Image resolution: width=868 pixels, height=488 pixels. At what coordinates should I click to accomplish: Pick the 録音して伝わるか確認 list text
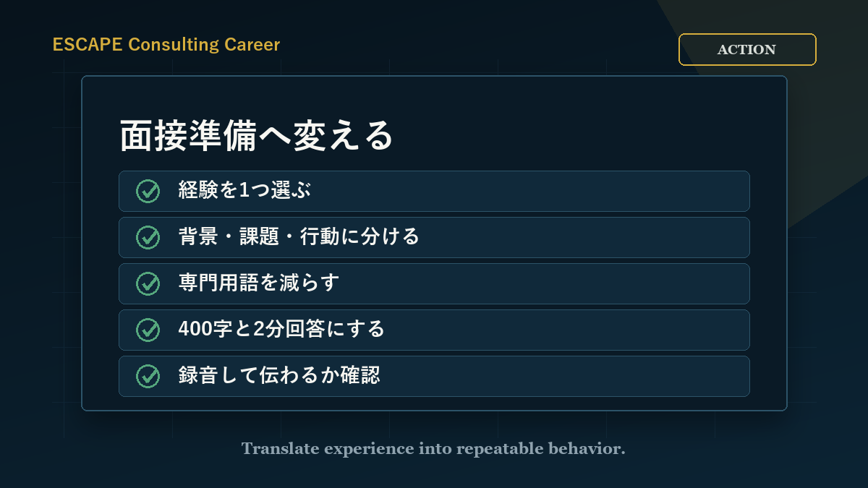pyautogui.click(x=278, y=376)
